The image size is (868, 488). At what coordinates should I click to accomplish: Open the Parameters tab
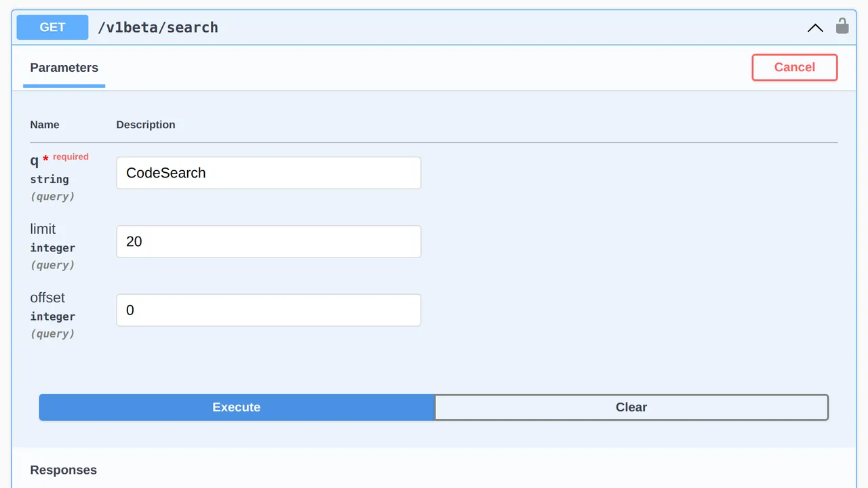click(64, 68)
